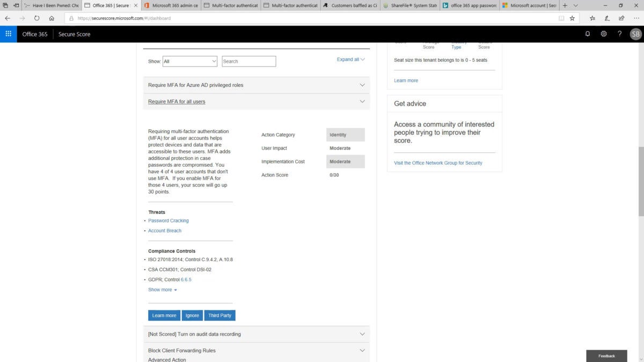The width and height of the screenshot is (644, 362).
Task: Open the reading view book icon
Action: pyautogui.click(x=561, y=18)
